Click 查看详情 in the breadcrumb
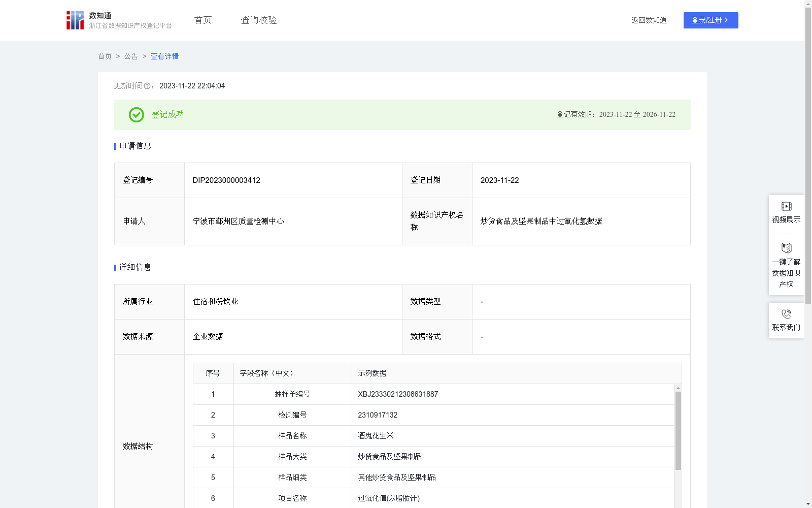812x508 pixels. (x=164, y=56)
